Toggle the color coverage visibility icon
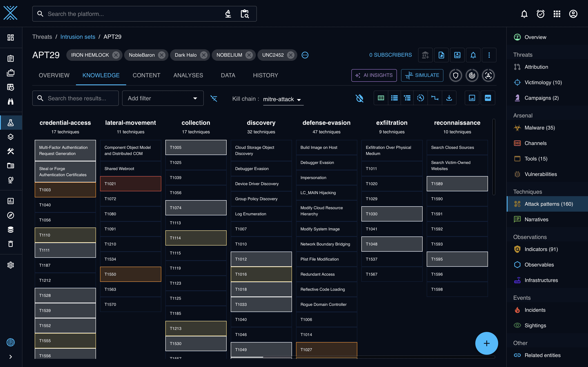The image size is (588, 367). click(x=360, y=98)
